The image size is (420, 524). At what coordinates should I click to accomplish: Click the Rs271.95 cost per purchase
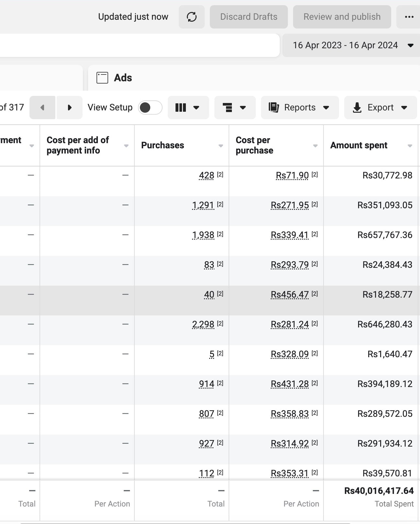tap(289, 205)
